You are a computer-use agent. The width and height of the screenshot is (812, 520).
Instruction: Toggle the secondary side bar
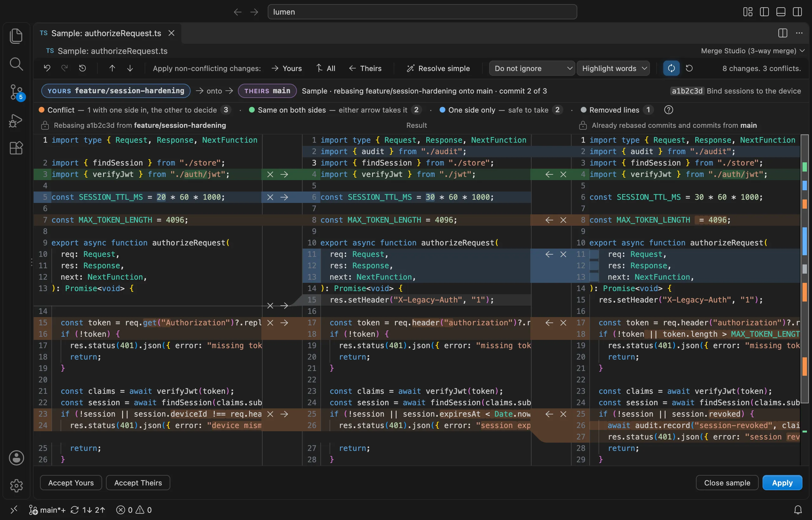(797, 12)
